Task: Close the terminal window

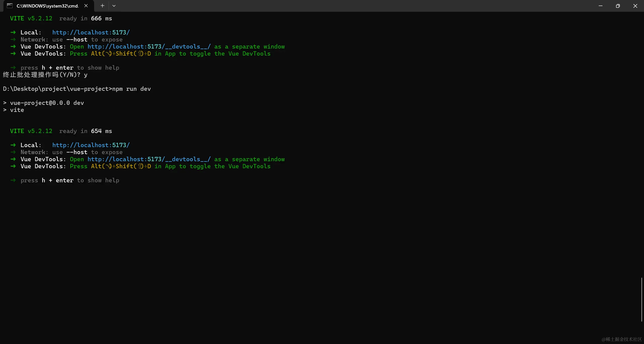Action: click(x=635, y=6)
